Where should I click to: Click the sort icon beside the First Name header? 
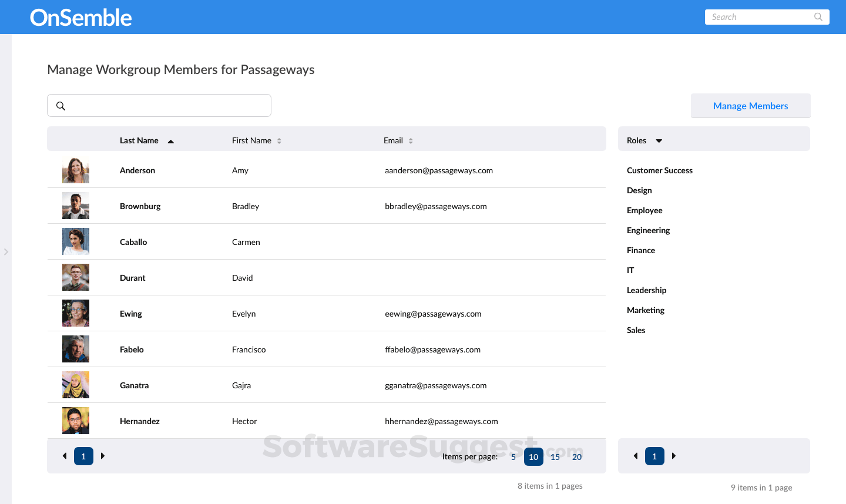(279, 140)
